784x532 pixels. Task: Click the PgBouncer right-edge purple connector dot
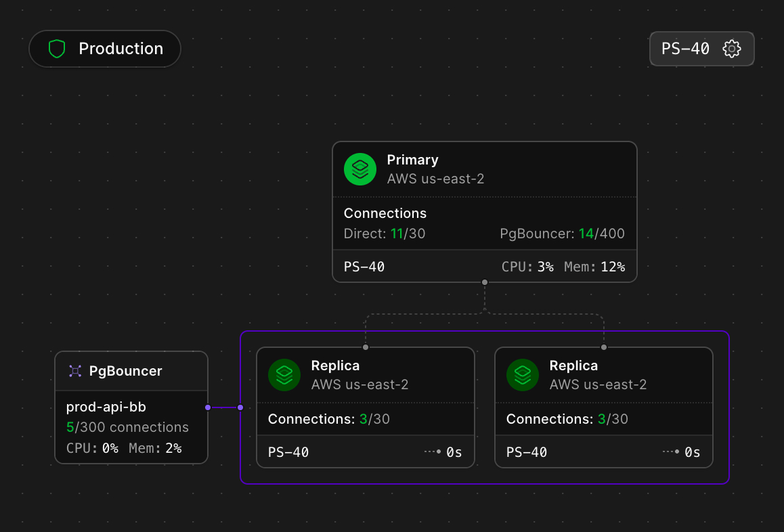pos(208,407)
